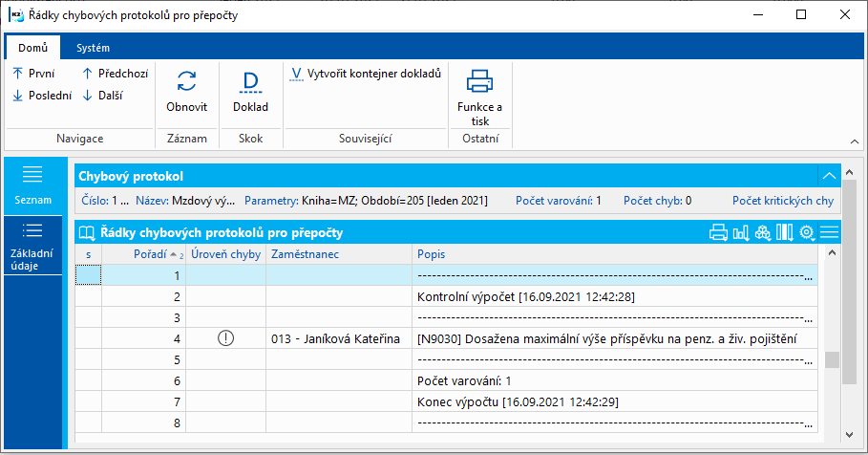This screenshot has width=868, height=455.
Task: Switch to the Domů ribbon tab
Action: 33,48
